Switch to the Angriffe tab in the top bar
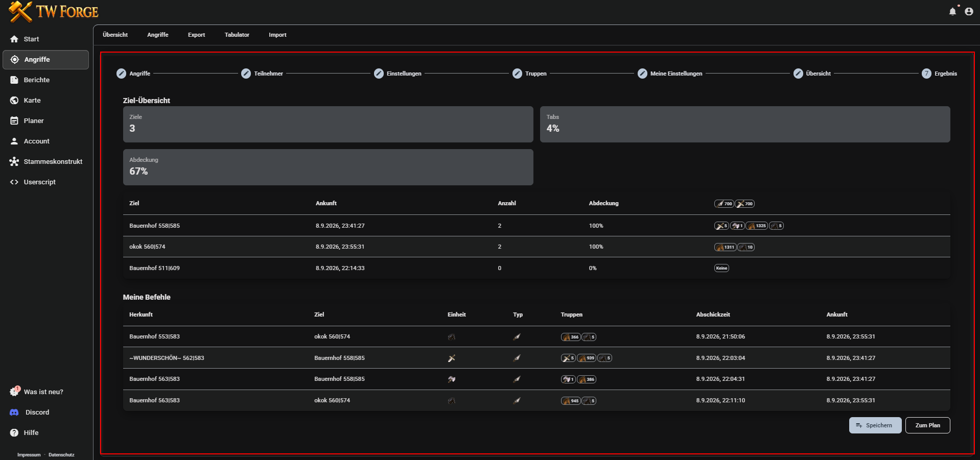Viewport: 980px width, 460px height. [158, 35]
